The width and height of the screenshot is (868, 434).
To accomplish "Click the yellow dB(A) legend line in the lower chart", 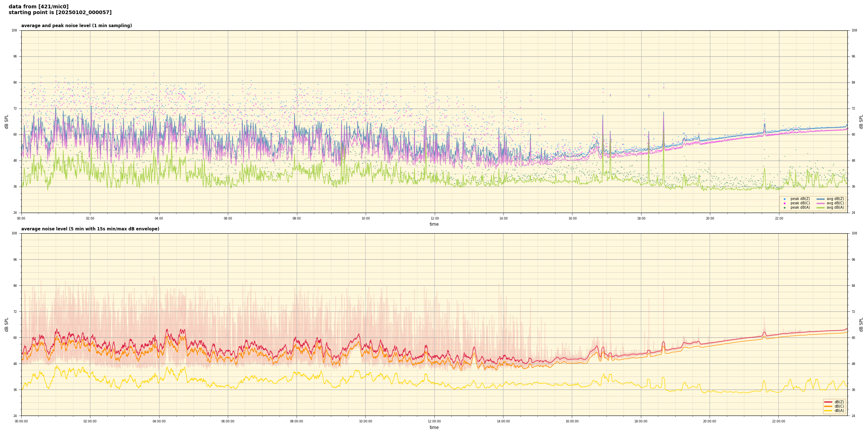I will 828,410.
